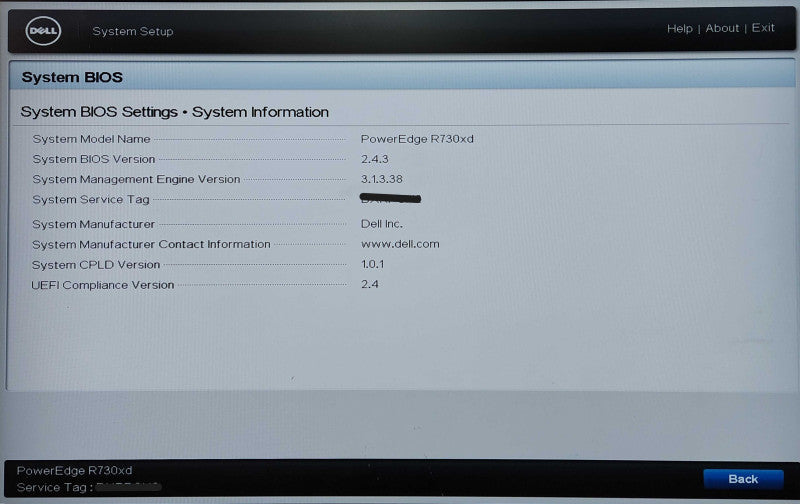Image resolution: width=800 pixels, height=504 pixels.
Task: Click the redacted service tag value
Action: (x=390, y=198)
